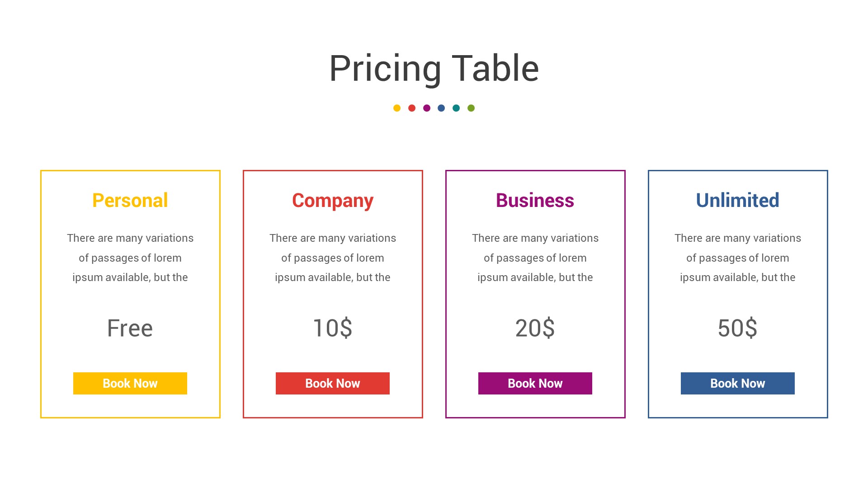Click the yellow Book Now button
This screenshot has height=488, width=868.
coord(130,383)
